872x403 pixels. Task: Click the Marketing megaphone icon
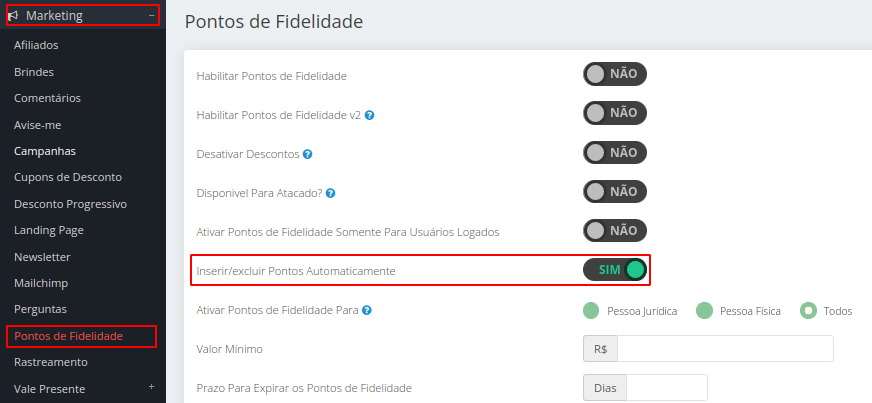14,16
